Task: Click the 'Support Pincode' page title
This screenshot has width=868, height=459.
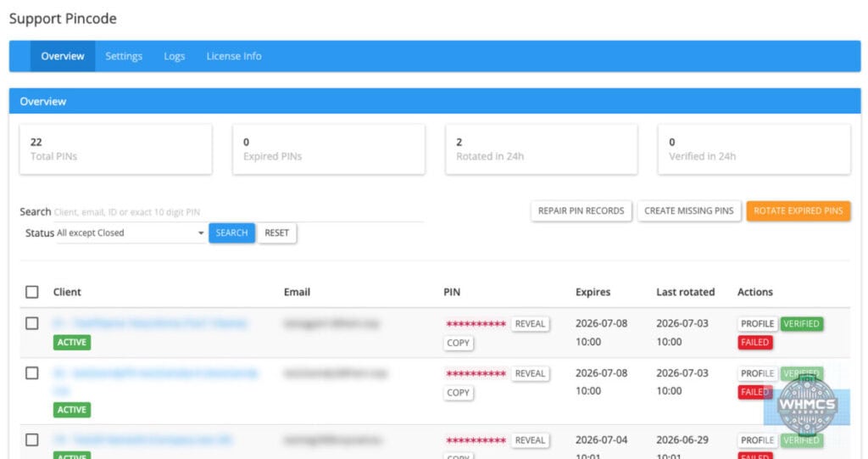Action: tap(63, 19)
